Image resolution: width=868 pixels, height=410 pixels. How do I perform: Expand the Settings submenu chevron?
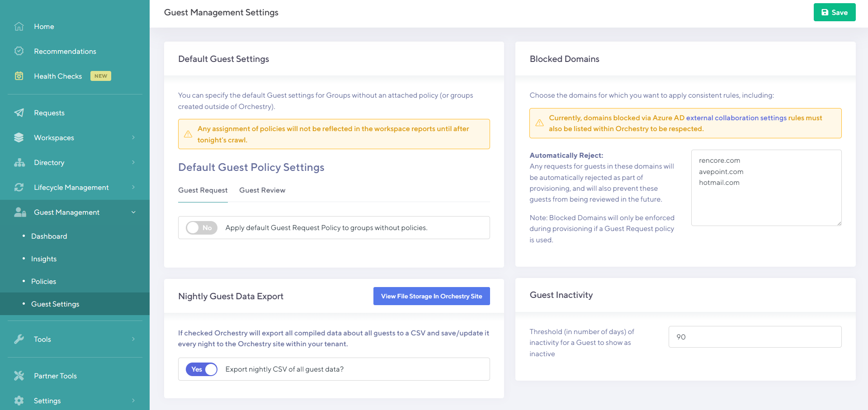(x=133, y=401)
